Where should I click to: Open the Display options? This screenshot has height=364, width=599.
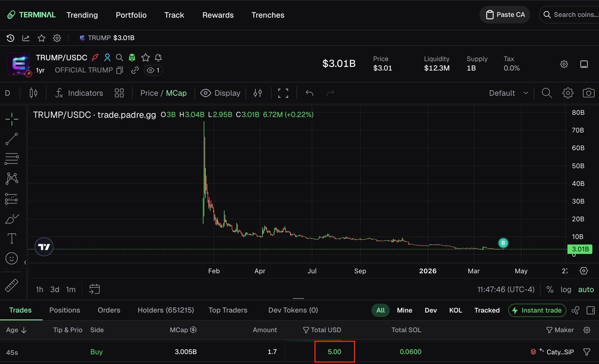click(x=220, y=93)
